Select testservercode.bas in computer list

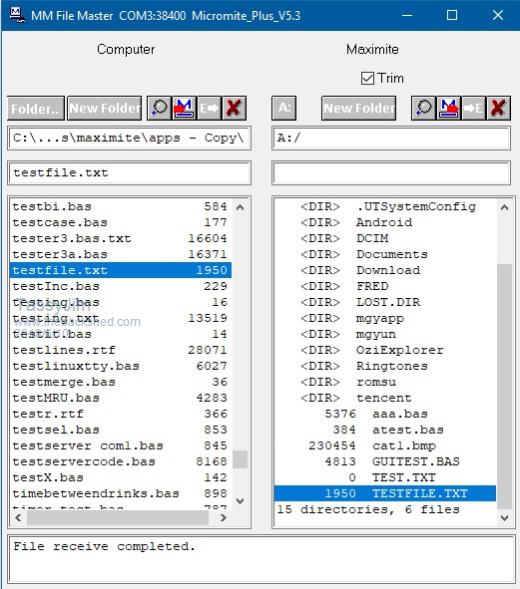pyautogui.click(x=120, y=462)
